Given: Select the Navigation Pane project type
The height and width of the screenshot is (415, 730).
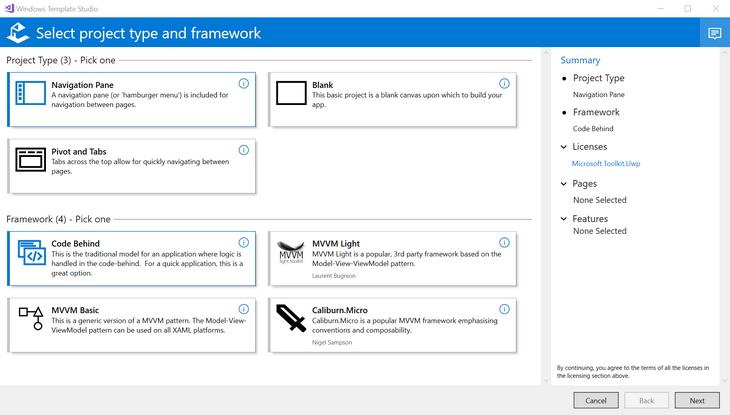Looking at the screenshot, I should pyautogui.click(x=132, y=99).
